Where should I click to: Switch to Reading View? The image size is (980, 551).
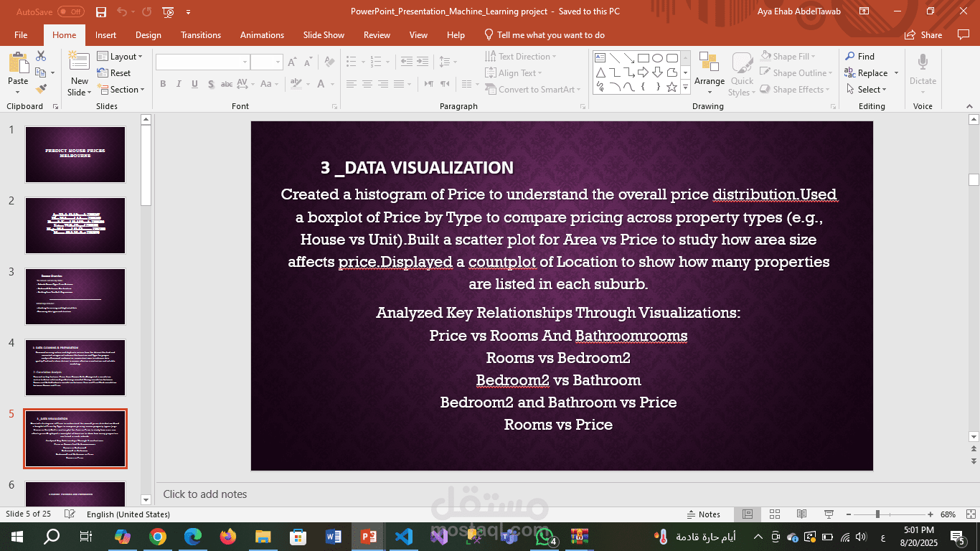801,514
